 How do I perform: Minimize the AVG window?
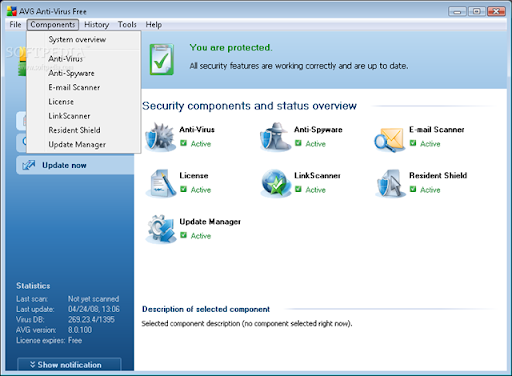[457, 12]
